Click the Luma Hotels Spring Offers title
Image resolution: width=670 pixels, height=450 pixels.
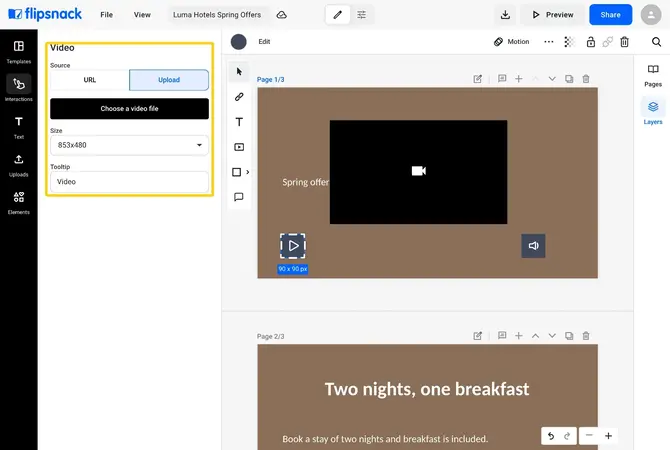pos(217,15)
